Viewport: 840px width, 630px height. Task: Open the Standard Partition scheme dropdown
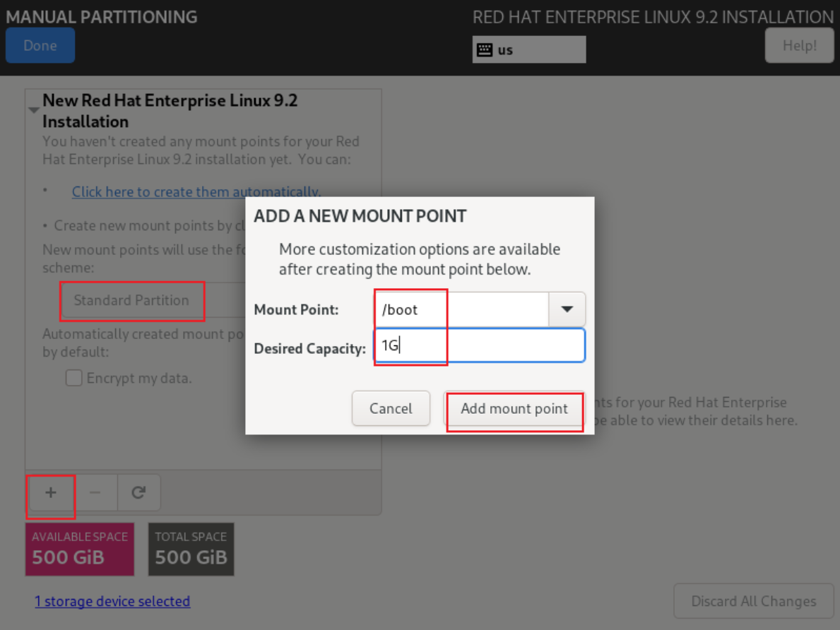coord(153,300)
